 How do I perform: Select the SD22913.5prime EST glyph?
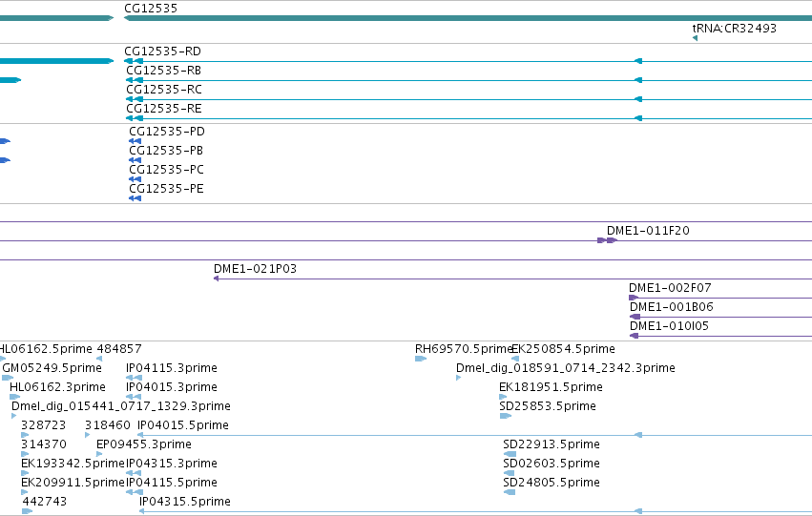pyautogui.click(x=510, y=454)
